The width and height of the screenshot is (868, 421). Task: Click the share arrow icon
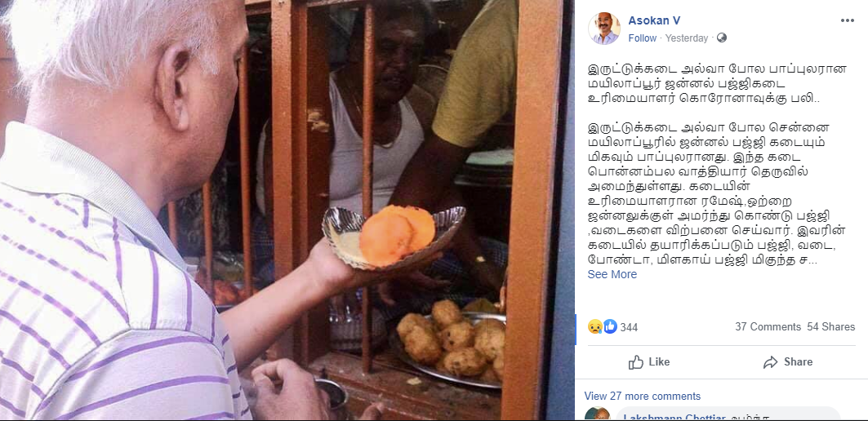[x=770, y=362]
